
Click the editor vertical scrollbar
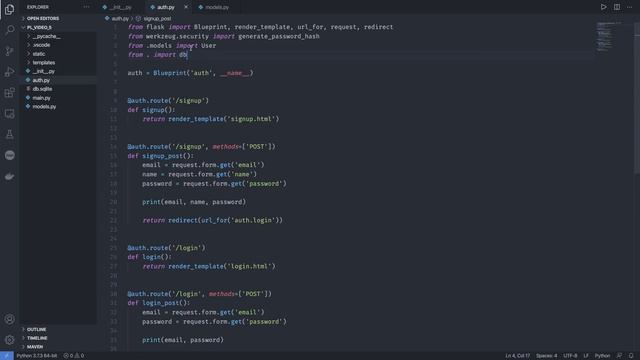[637, 98]
